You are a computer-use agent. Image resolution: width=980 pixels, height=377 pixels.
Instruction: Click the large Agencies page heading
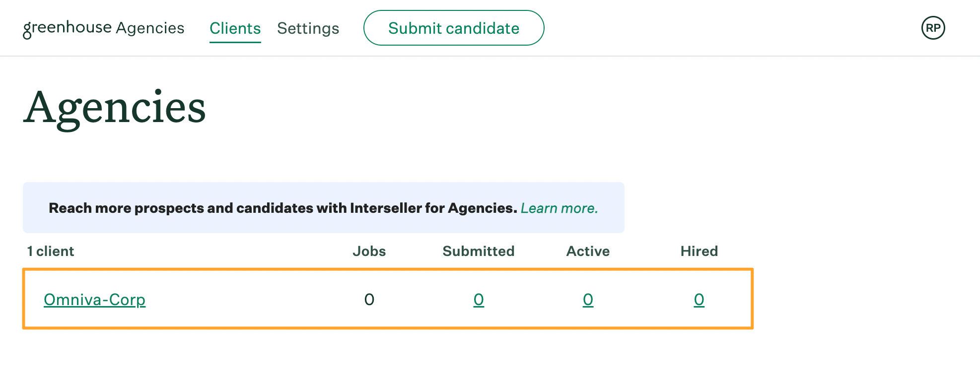[x=115, y=108]
